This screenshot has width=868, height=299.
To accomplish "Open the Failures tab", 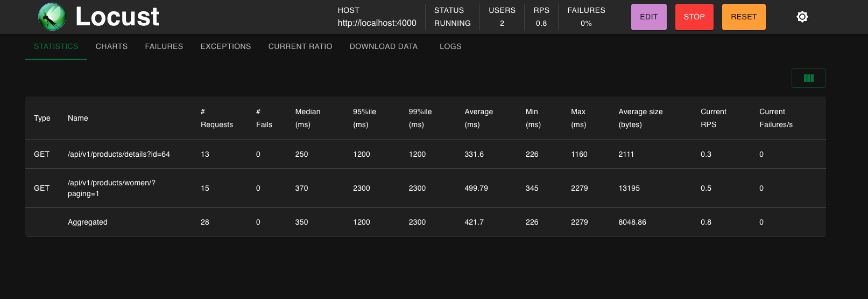I will coord(164,46).
